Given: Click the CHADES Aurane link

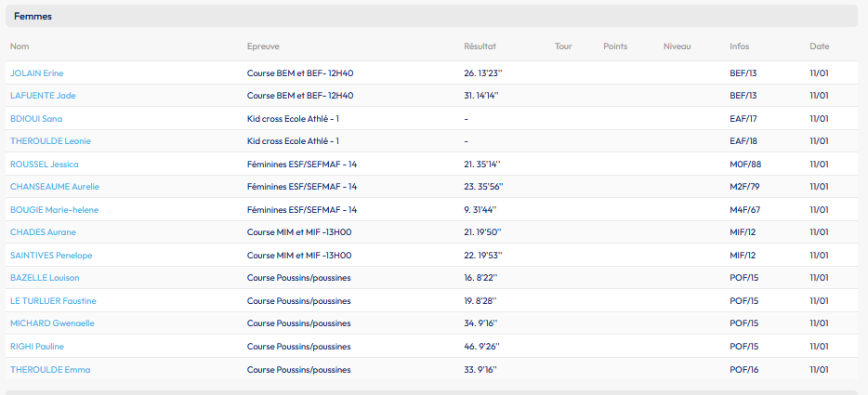Looking at the screenshot, I should coord(43,232).
